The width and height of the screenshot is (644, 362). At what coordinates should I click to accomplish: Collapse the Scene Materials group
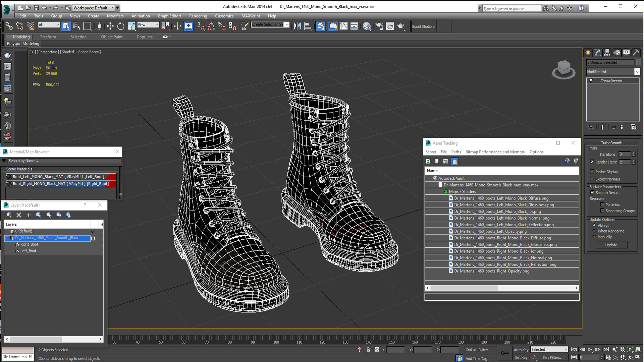point(4,169)
